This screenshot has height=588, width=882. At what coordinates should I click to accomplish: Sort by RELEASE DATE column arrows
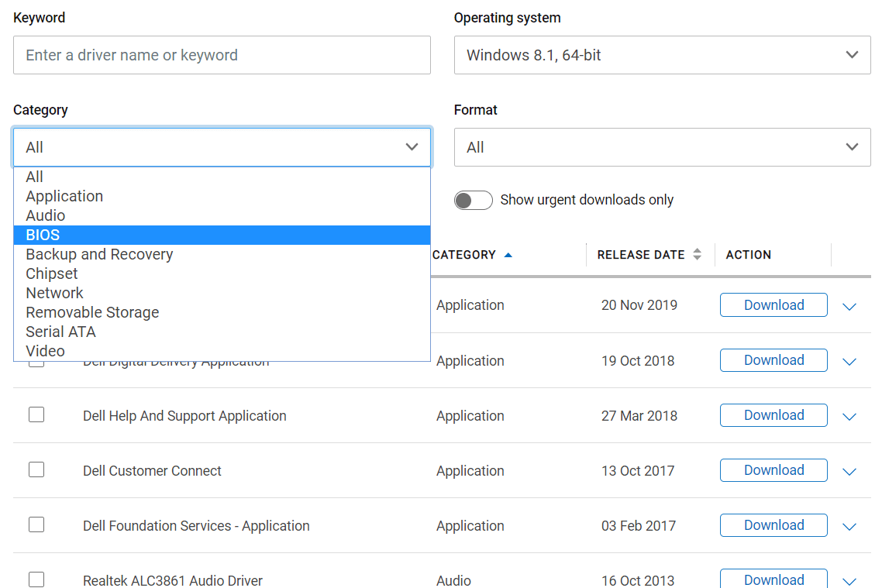coord(697,255)
